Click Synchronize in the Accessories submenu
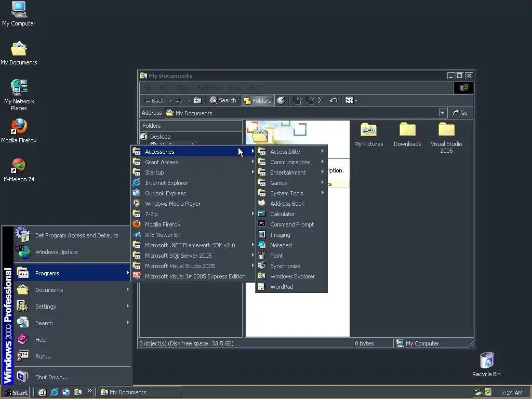This screenshot has height=399, width=532. [x=291, y=266]
